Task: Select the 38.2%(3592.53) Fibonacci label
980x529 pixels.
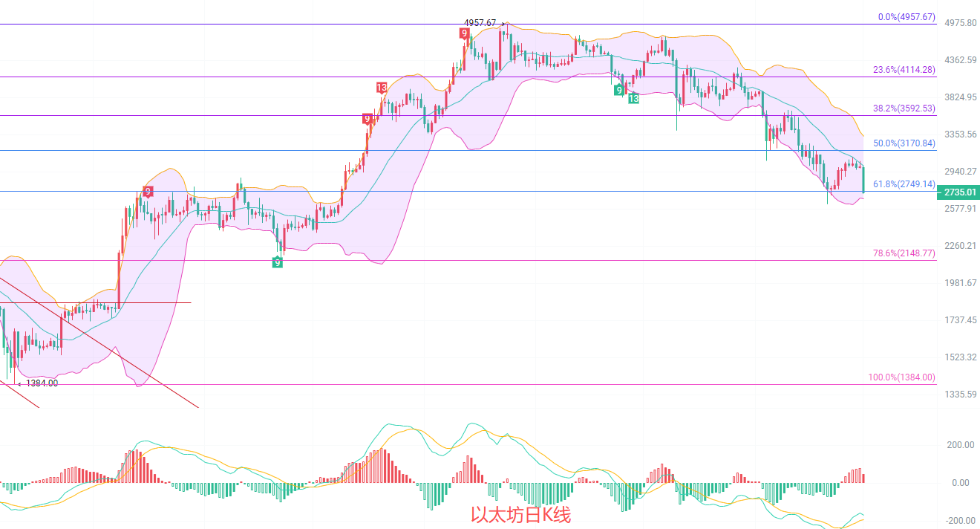Action: point(904,108)
